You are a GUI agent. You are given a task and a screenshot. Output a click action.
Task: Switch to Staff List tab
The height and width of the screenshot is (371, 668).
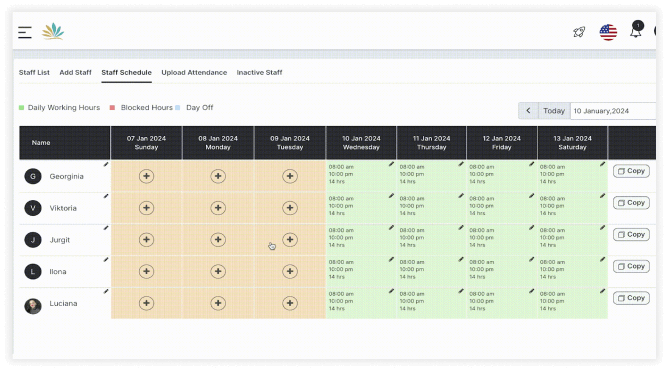(34, 72)
